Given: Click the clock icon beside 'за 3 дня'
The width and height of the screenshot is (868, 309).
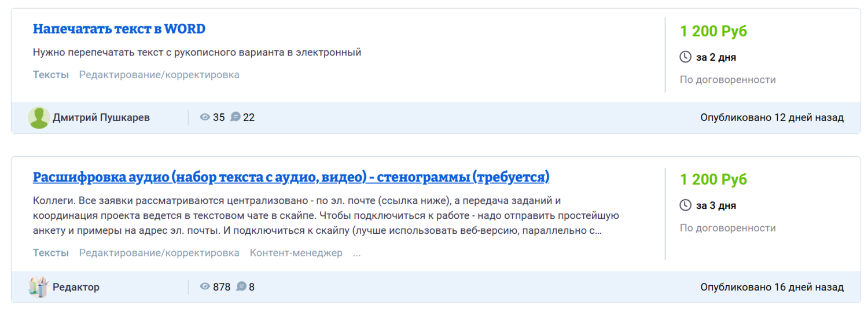Looking at the screenshot, I should [x=685, y=205].
